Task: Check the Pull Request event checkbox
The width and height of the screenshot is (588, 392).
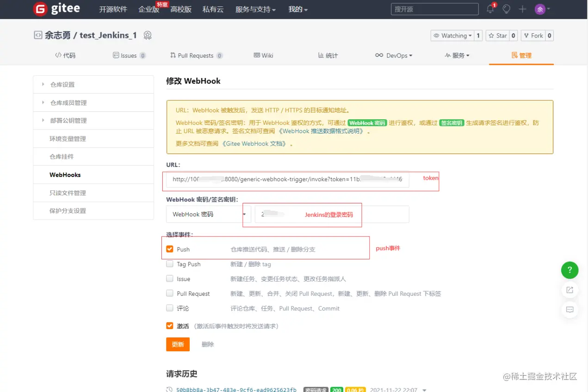Action: [170, 294]
